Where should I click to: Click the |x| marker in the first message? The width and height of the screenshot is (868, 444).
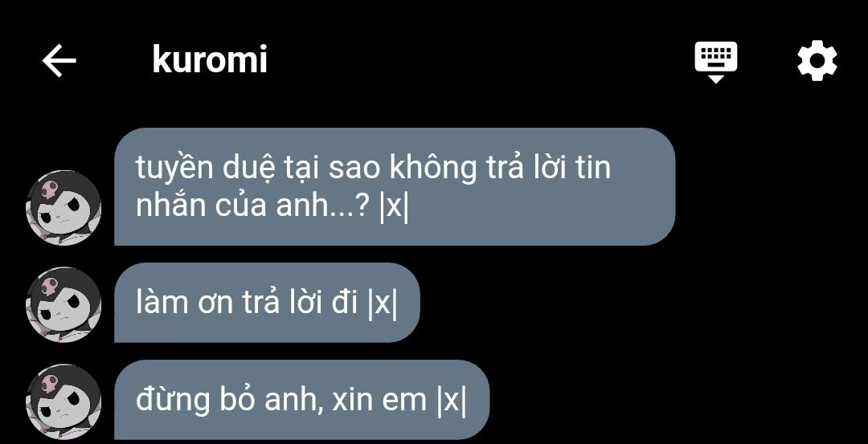[394, 206]
